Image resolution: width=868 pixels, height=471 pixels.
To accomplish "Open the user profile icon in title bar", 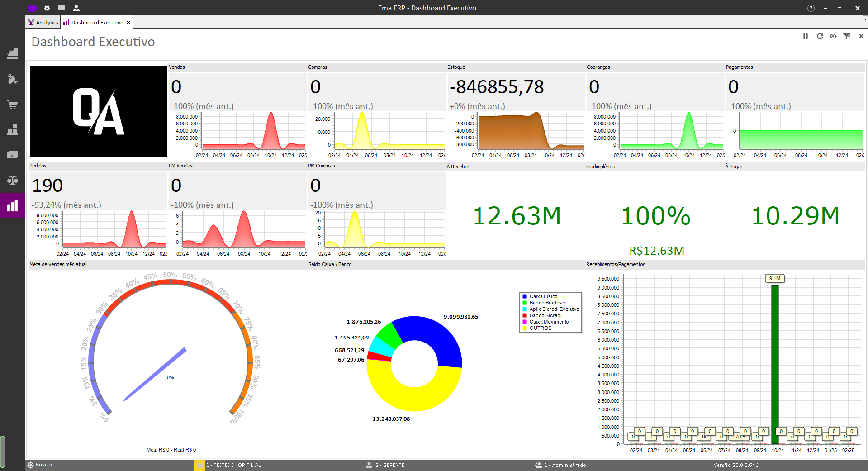I will coord(76,8).
